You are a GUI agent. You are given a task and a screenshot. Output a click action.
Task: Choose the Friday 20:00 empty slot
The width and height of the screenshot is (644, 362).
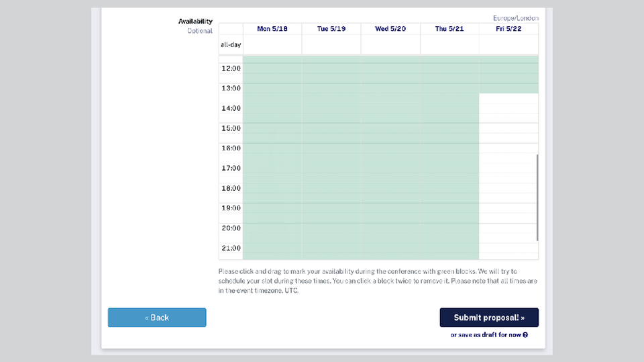pos(508,228)
